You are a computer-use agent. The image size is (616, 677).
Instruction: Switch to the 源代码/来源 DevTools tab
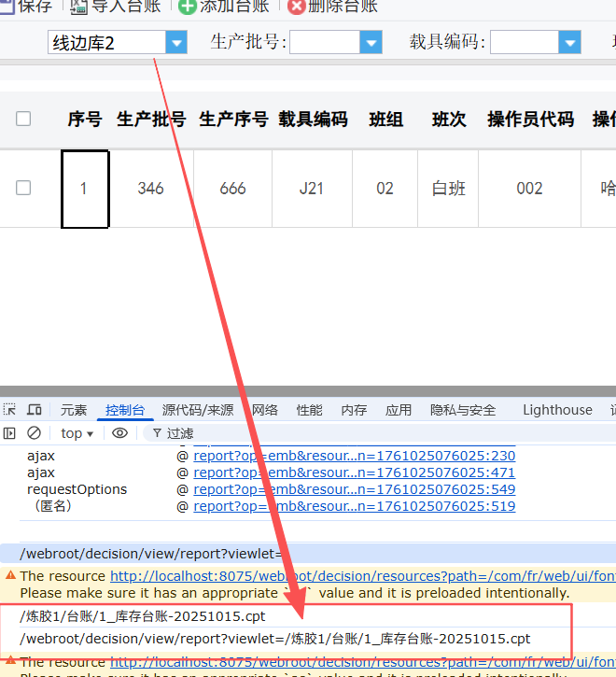pyautogui.click(x=198, y=410)
